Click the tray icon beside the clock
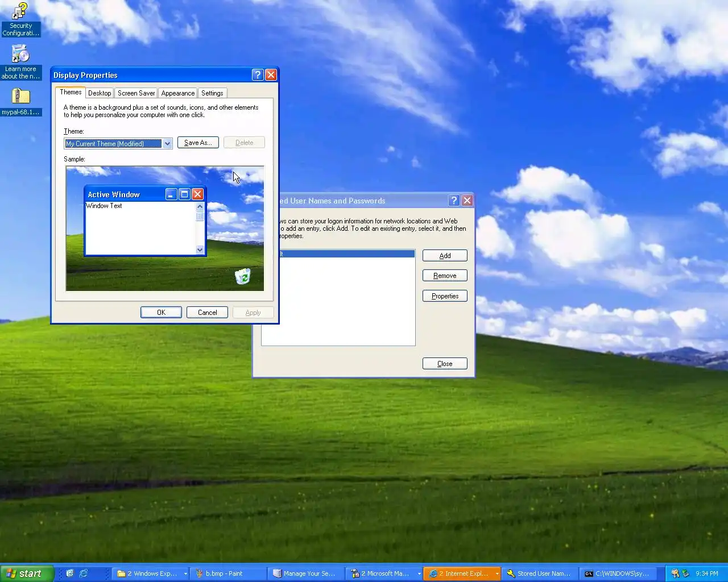This screenshot has width=728, height=582. (x=686, y=573)
